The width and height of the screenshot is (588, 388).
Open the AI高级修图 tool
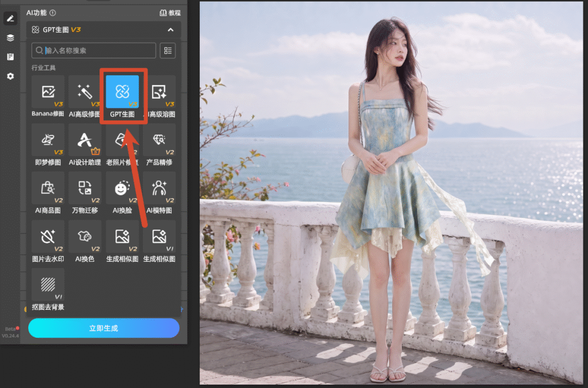point(84,97)
